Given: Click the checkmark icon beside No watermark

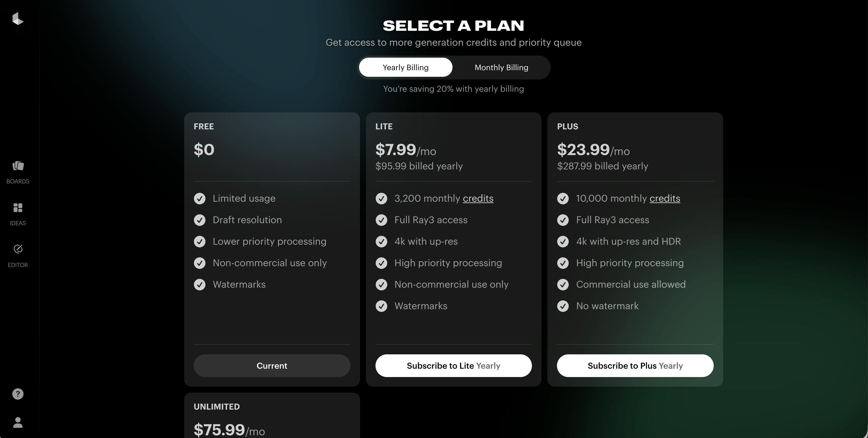Looking at the screenshot, I should (563, 306).
